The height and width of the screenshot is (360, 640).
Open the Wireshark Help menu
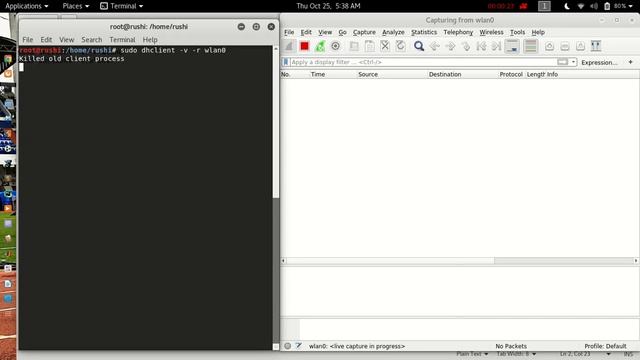pyautogui.click(x=538, y=32)
